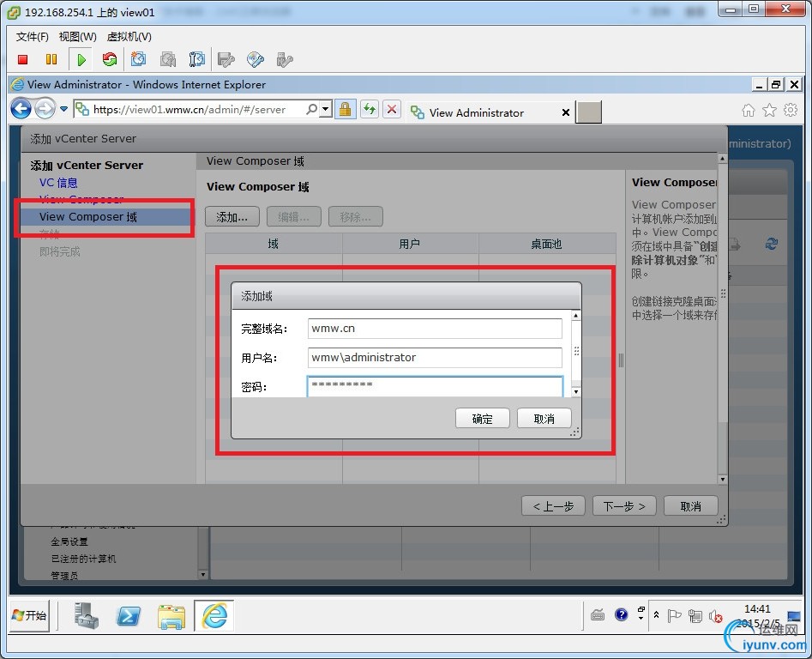Click the < 上一步 button
812x659 pixels.
[x=553, y=506]
